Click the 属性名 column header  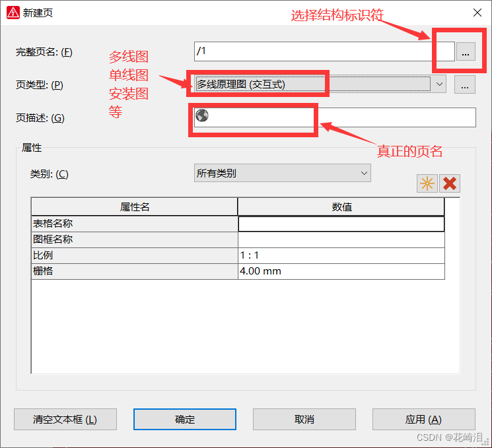pyautogui.click(x=134, y=207)
